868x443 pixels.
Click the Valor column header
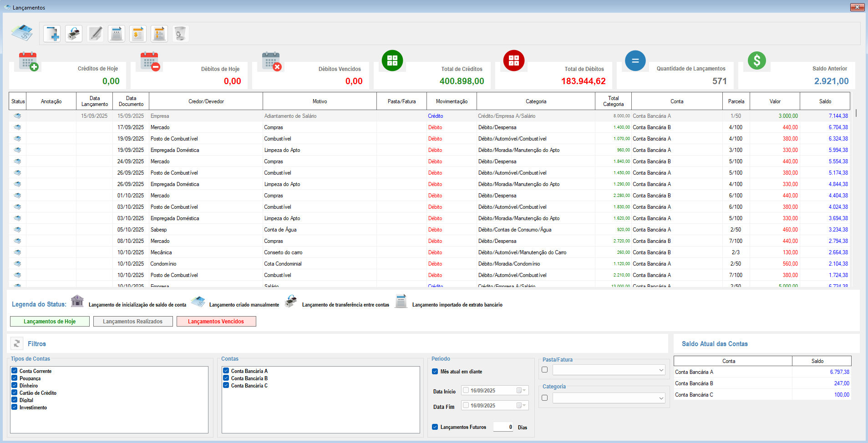point(775,101)
